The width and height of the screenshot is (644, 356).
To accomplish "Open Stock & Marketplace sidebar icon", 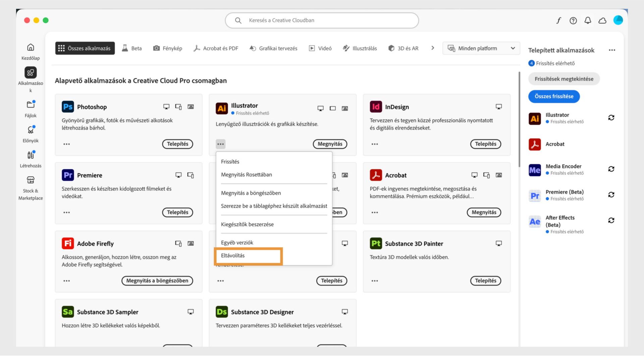I will pos(31,180).
